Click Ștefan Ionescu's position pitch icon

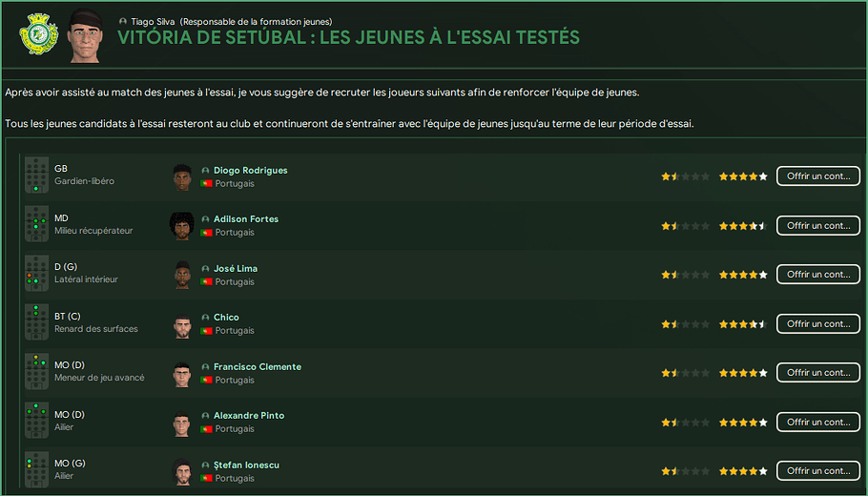(36, 470)
